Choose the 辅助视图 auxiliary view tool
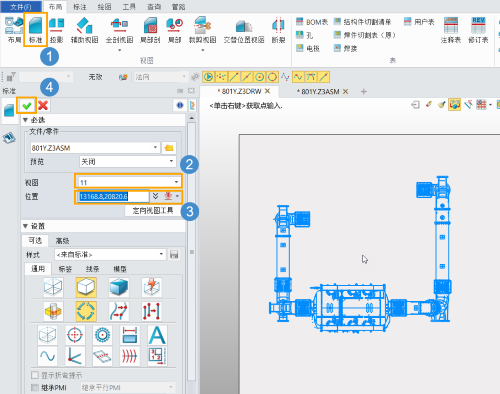 click(x=84, y=30)
